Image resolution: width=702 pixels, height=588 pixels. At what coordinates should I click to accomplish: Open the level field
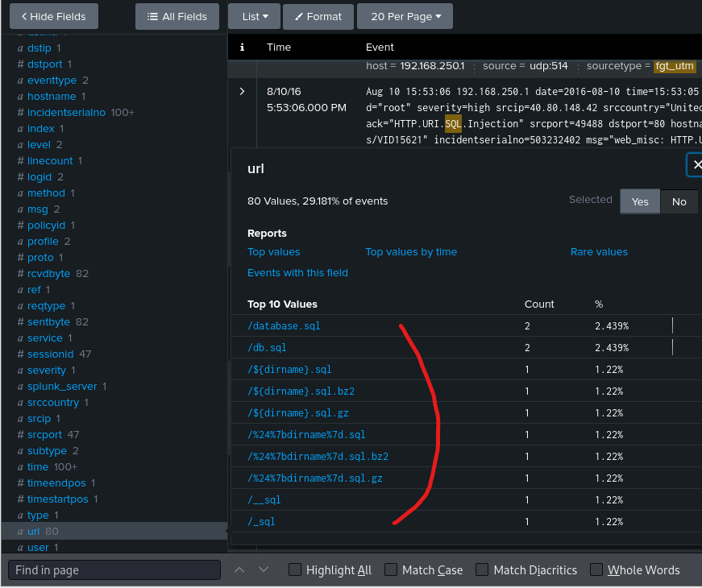[39, 144]
